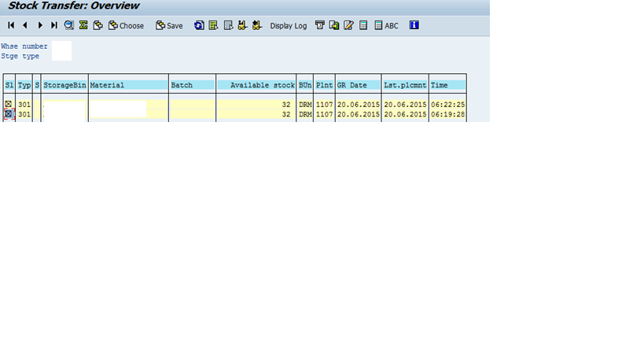Click the GR Date column header
This screenshot has width=644, height=362.
click(x=358, y=85)
